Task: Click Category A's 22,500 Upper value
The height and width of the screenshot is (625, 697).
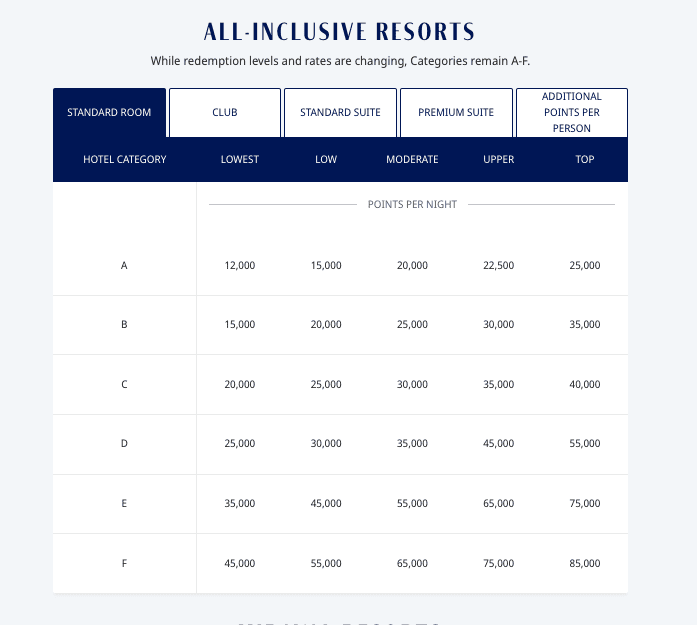Action: click(498, 266)
